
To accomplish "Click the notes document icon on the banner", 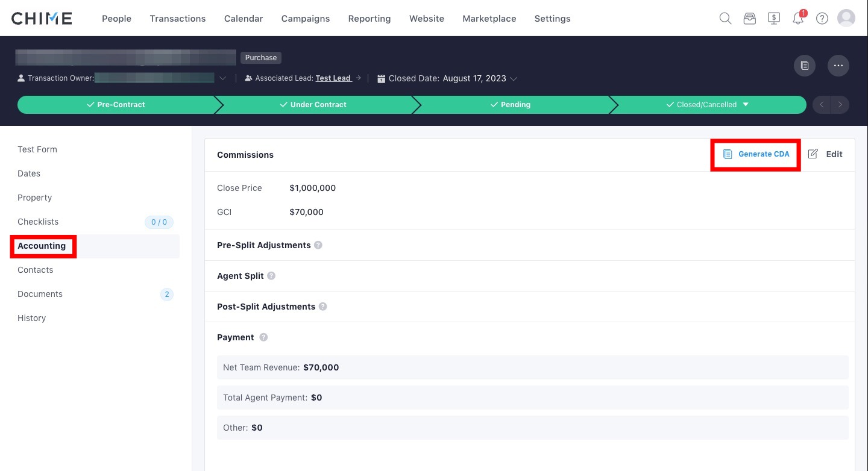I will pyautogui.click(x=804, y=66).
